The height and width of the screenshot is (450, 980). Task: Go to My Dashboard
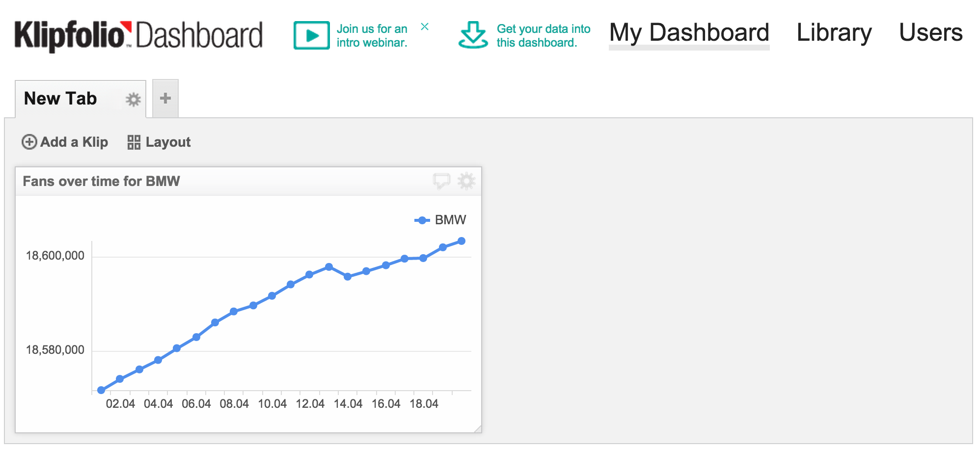click(689, 33)
